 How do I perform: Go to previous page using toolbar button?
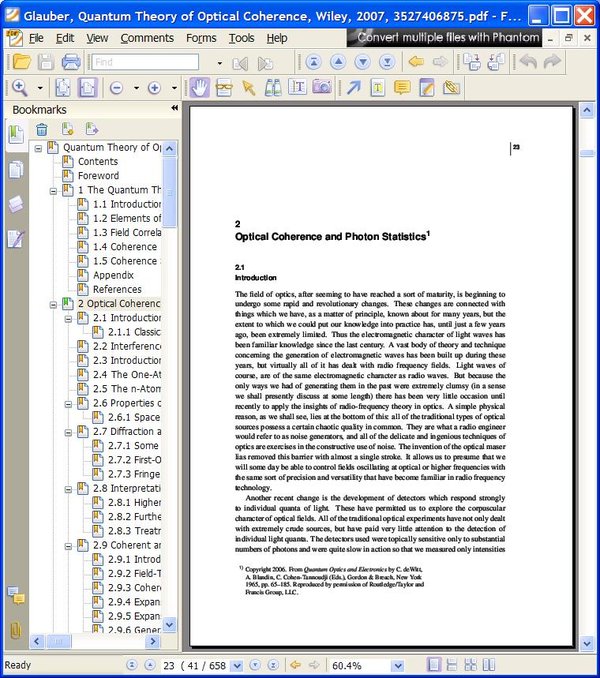338,62
